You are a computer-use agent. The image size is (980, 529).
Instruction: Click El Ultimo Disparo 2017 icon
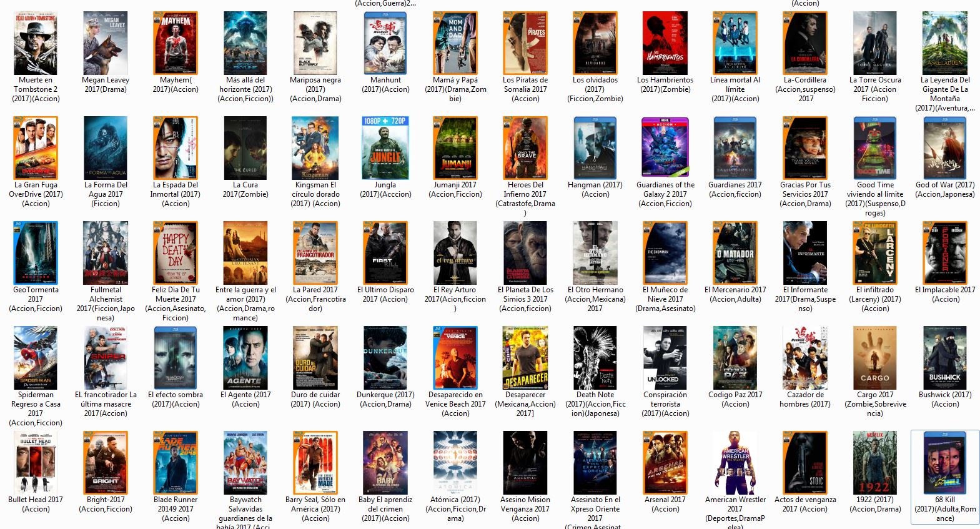pyautogui.click(x=385, y=253)
